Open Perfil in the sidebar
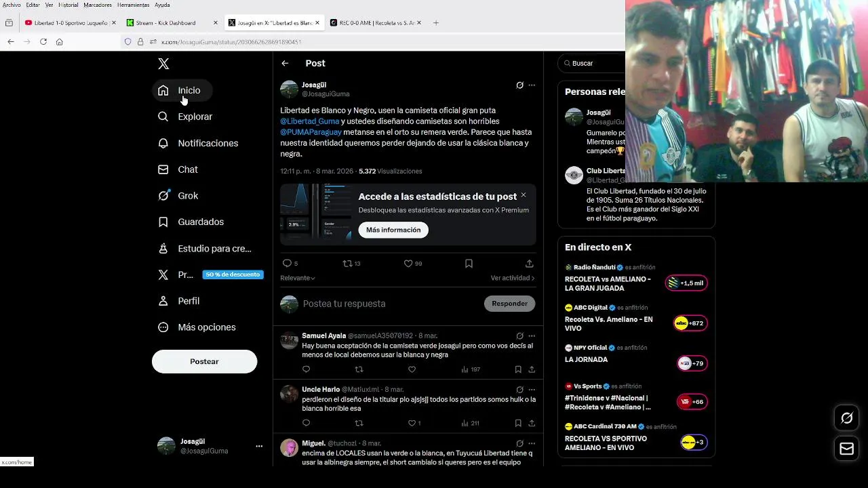The width and height of the screenshot is (868, 488). pyautogui.click(x=180, y=301)
